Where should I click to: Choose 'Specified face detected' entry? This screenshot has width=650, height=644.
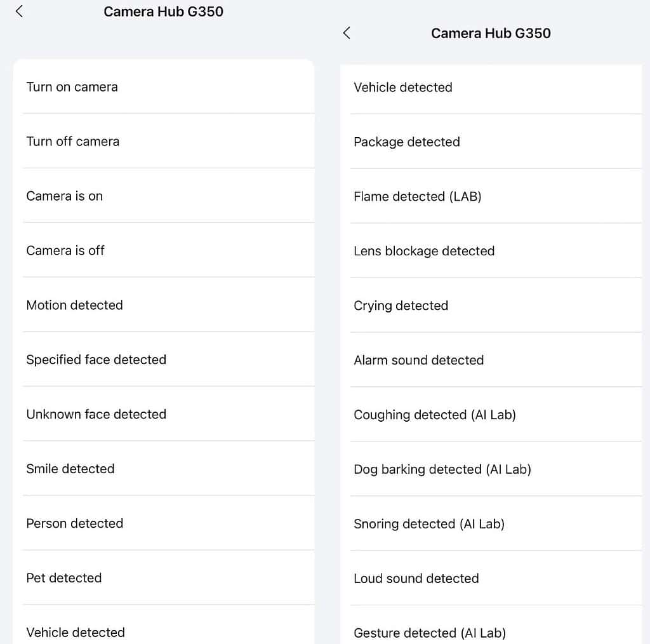coord(96,359)
